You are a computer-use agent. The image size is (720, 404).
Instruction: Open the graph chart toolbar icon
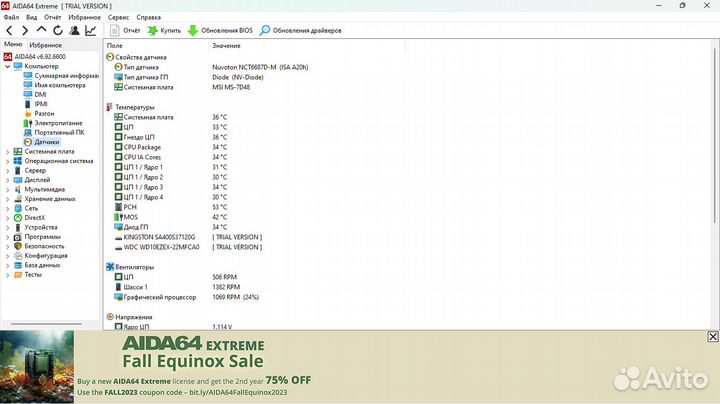[x=90, y=30]
